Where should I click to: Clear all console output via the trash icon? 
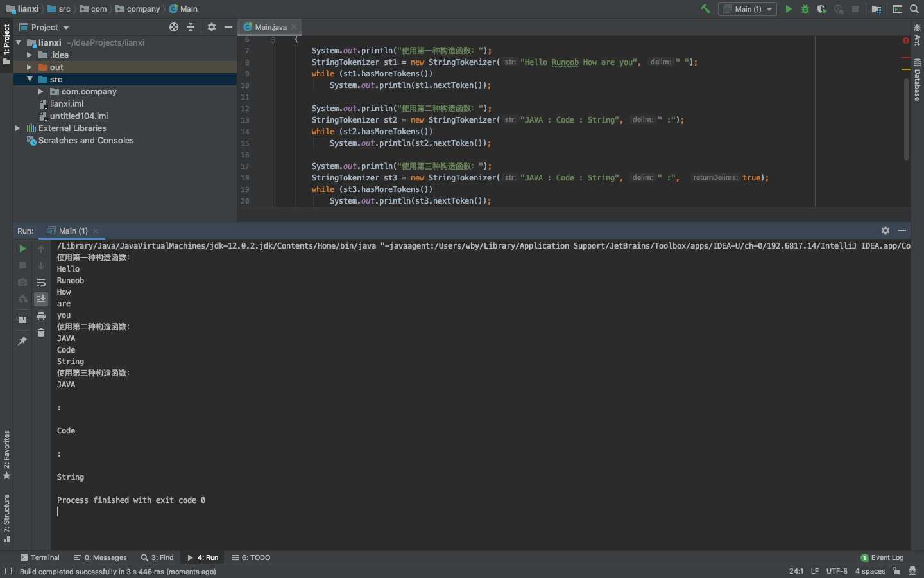pos(41,332)
